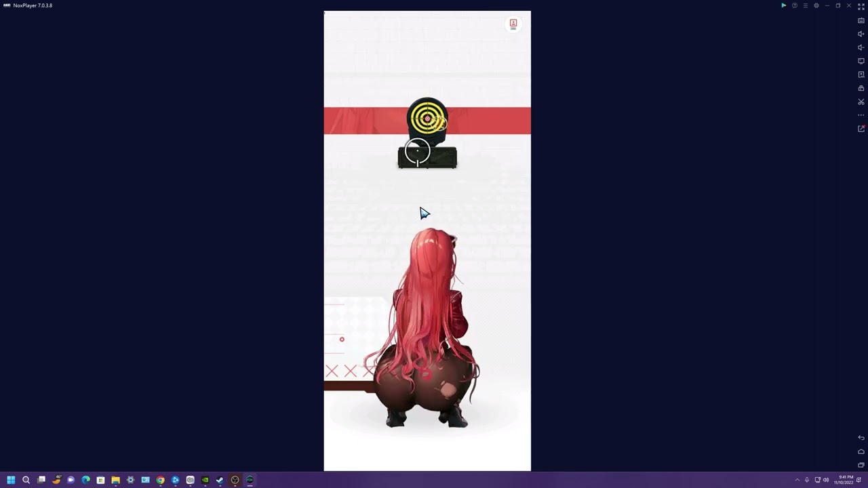Take a screenshot with scissors icon
The image size is (868, 488).
pyautogui.click(x=861, y=102)
